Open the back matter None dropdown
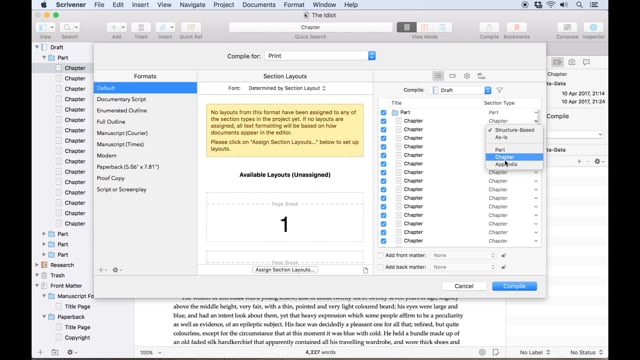Viewport: 640px width, 360px height. [x=463, y=267]
